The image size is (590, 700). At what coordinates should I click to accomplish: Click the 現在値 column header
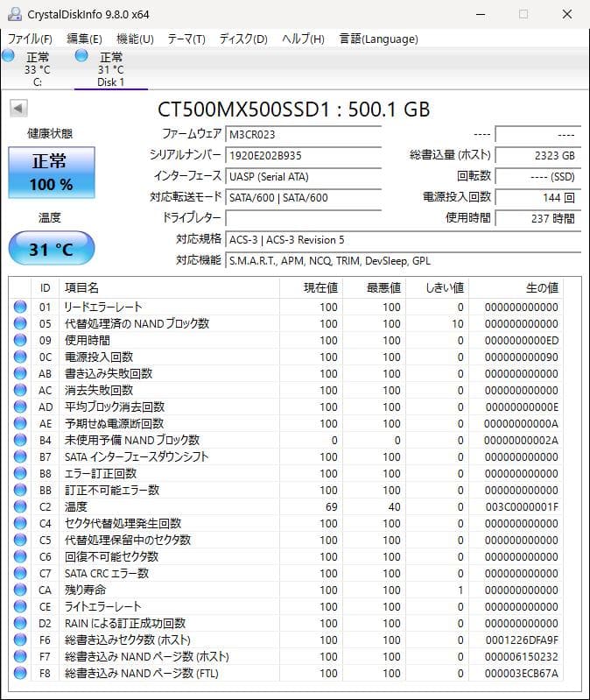click(312, 288)
